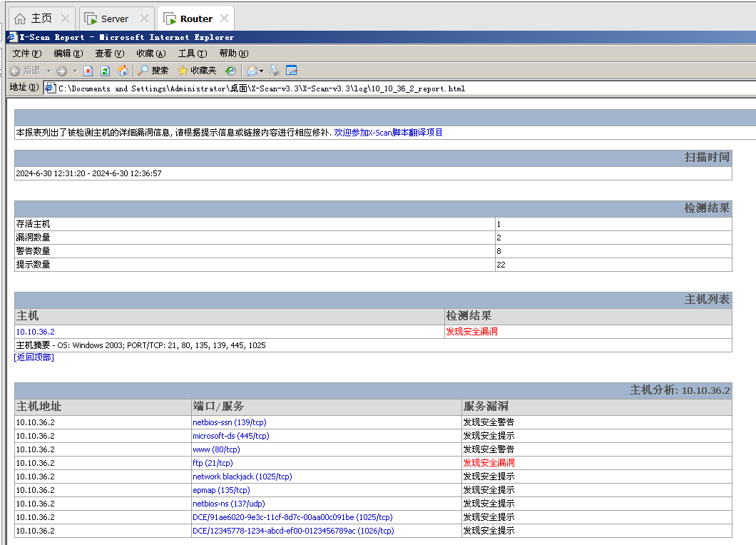
Task: Open the netbios-ns (137/udp) link
Action: (x=228, y=503)
